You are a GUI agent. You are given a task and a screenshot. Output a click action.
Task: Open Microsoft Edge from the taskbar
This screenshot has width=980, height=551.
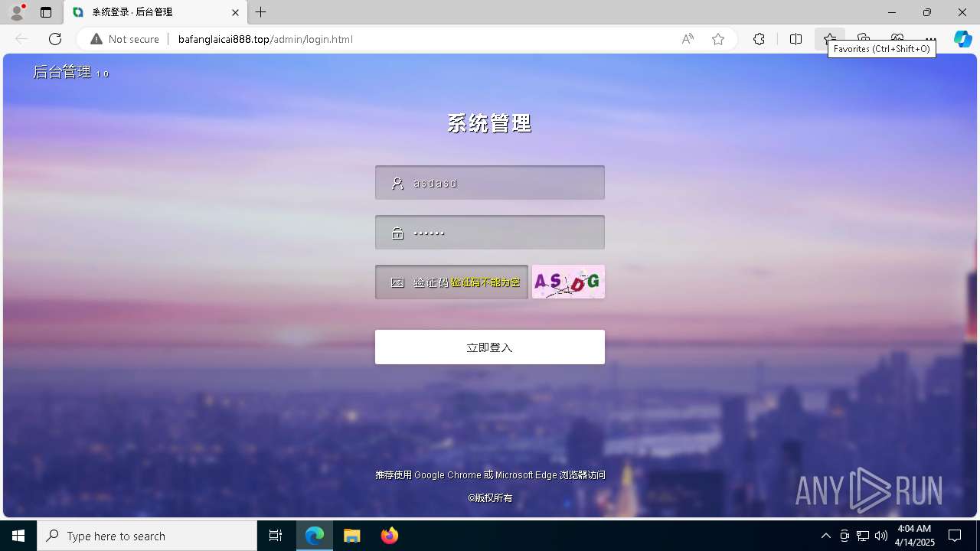[315, 536]
